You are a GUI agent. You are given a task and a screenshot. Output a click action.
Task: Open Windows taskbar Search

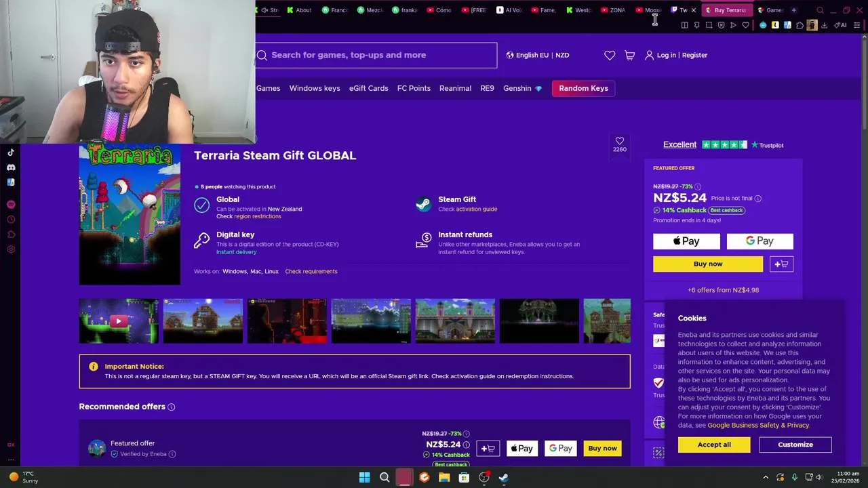pyautogui.click(x=384, y=477)
